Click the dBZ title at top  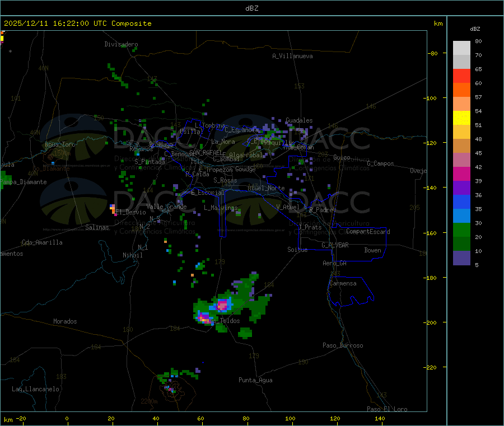coord(251,8)
